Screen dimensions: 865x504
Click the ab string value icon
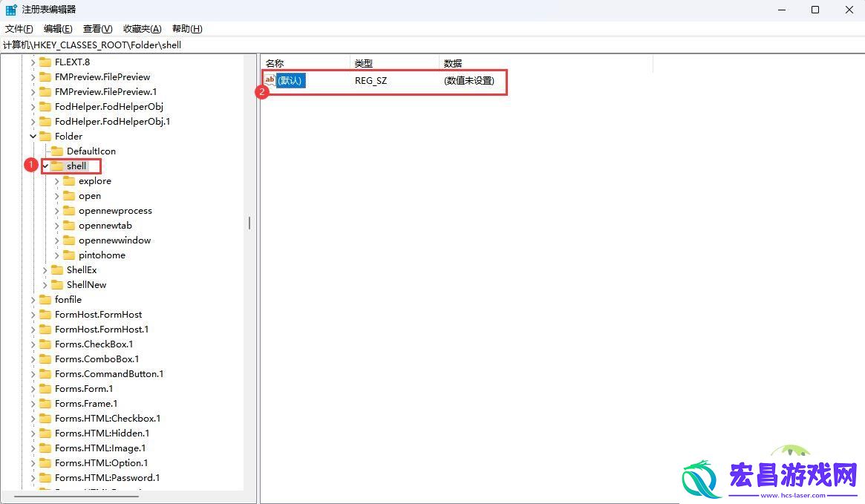point(270,80)
